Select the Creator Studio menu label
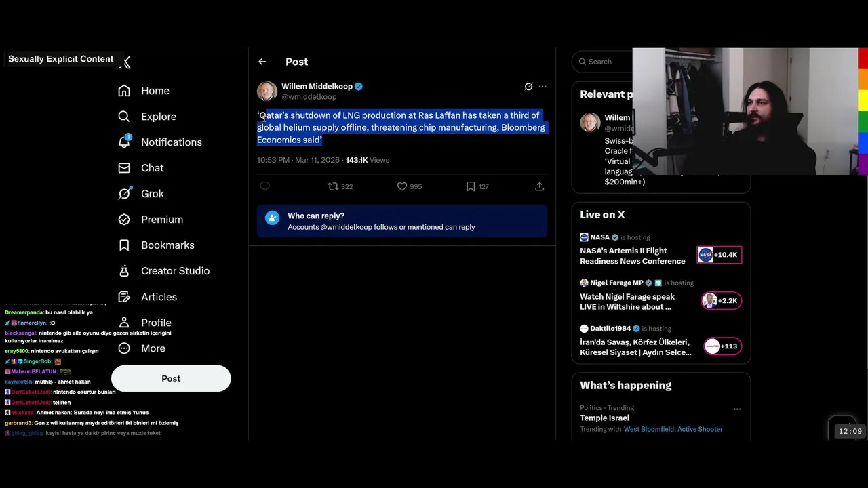Screen dimensions: 868x488 click(175, 271)
